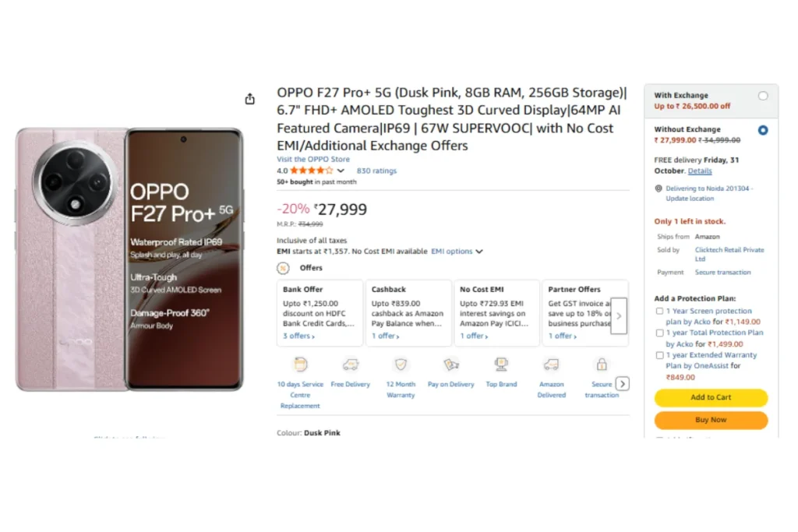Viewport: 798px width, 532px height.
Task: Tick the 1 year Total Protection Plan
Action: (x=660, y=333)
